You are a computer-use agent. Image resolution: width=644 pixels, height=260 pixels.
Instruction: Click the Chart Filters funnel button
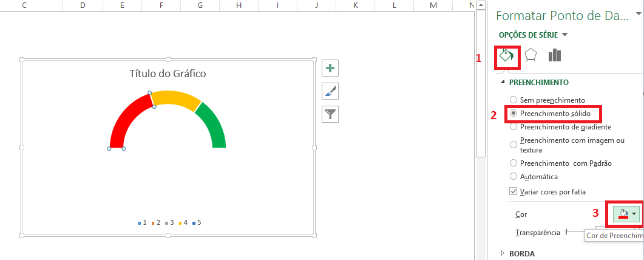tap(330, 114)
